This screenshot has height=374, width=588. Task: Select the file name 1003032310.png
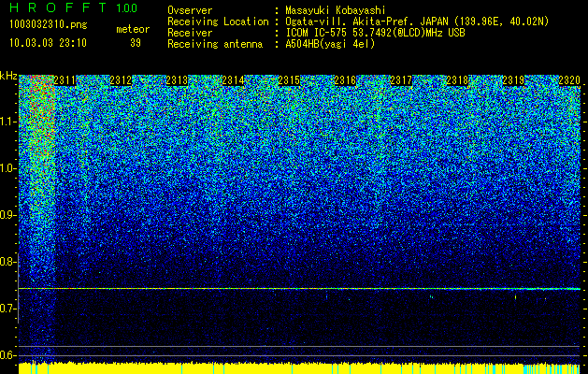[x=48, y=24]
